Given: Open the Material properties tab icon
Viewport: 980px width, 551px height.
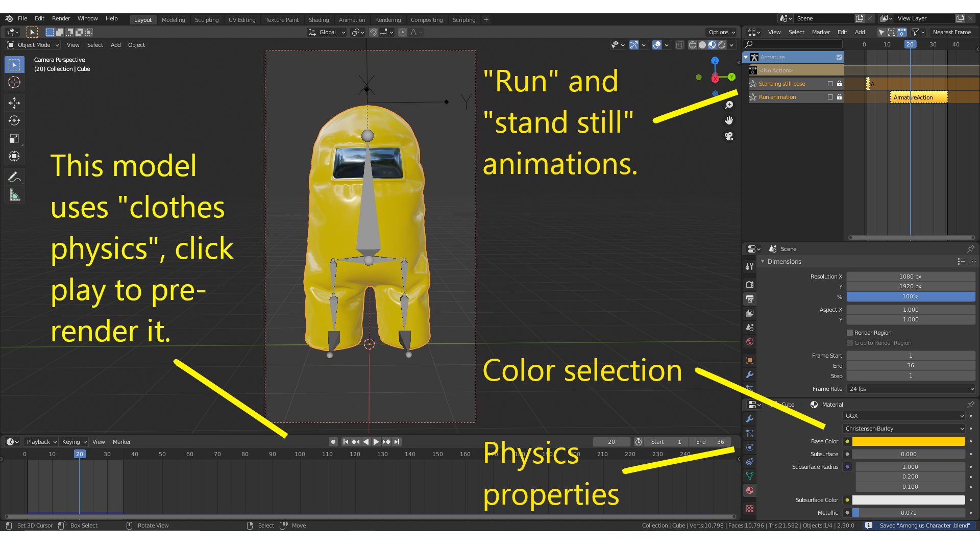Looking at the screenshot, I should 750,490.
